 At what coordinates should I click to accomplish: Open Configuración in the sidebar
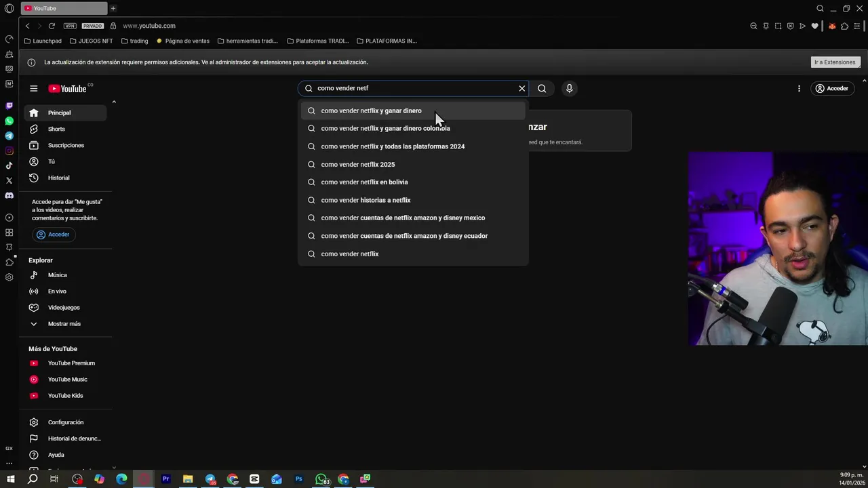click(65, 422)
